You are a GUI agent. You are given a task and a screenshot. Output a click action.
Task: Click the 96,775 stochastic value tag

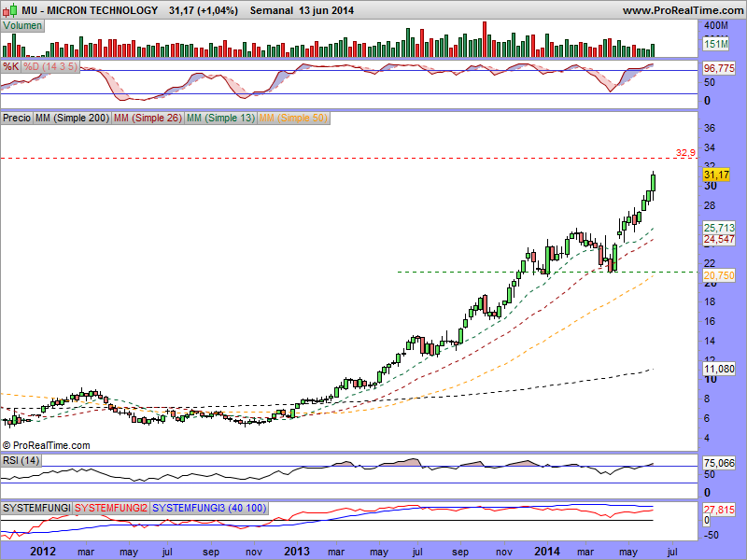719,68
